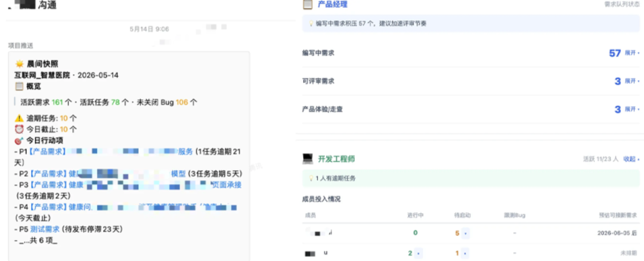Image resolution: width=644 pixels, height=261 pixels.
Task: Click the 成员投入情况 heading
Action: click(321, 199)
